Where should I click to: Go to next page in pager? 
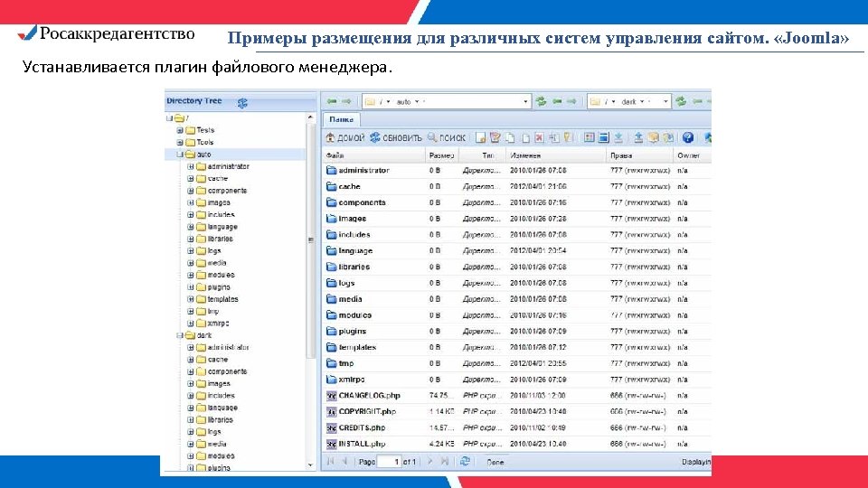(430, 462)
